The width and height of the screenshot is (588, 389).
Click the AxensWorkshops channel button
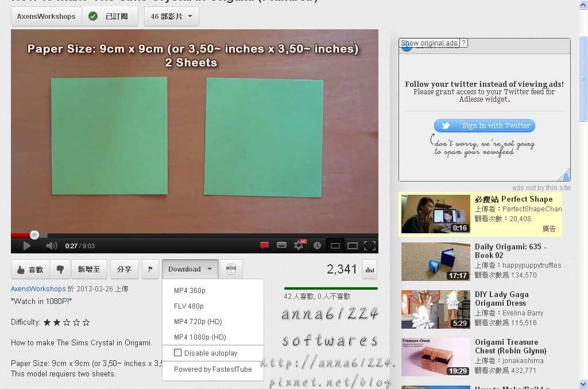coord(46,17)
